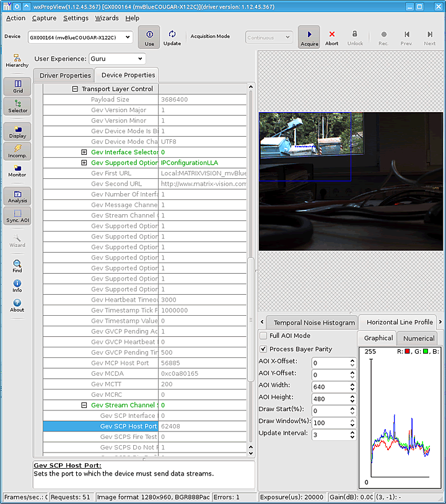Open the Analysis sidebar tool
The width and height of the screenshot is (446, 504).
coord(18,196)
